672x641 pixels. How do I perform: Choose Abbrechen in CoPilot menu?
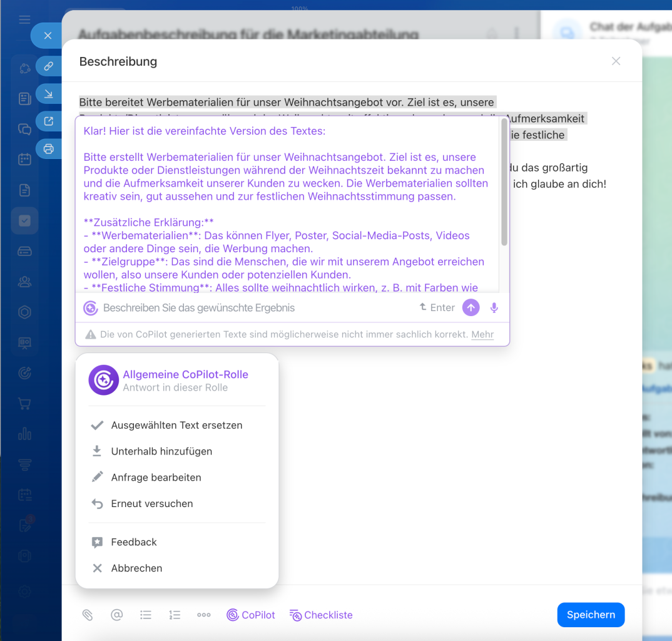point(176,568)
